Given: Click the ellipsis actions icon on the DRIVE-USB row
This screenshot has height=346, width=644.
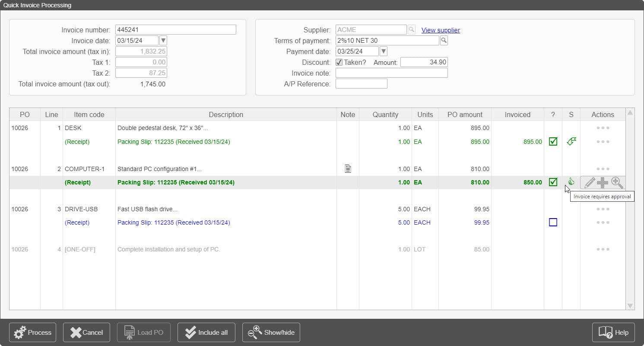Looking at the screenshot, I should [x=603, y=209].
